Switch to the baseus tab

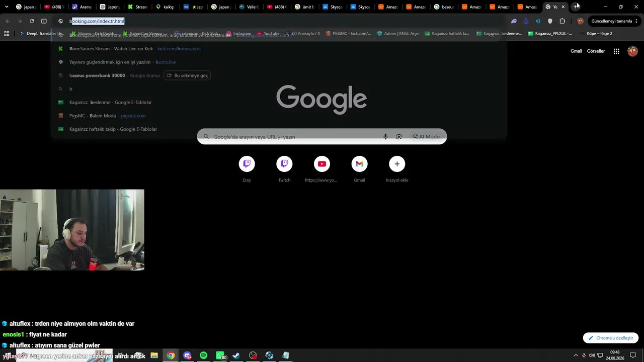coord(444,7)
